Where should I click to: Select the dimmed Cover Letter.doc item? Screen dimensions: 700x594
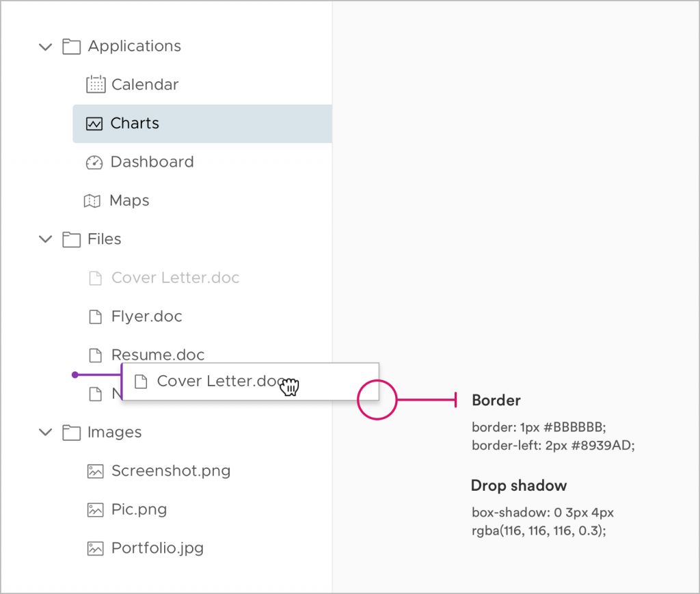pyautogui.click(x=176, y=278)
